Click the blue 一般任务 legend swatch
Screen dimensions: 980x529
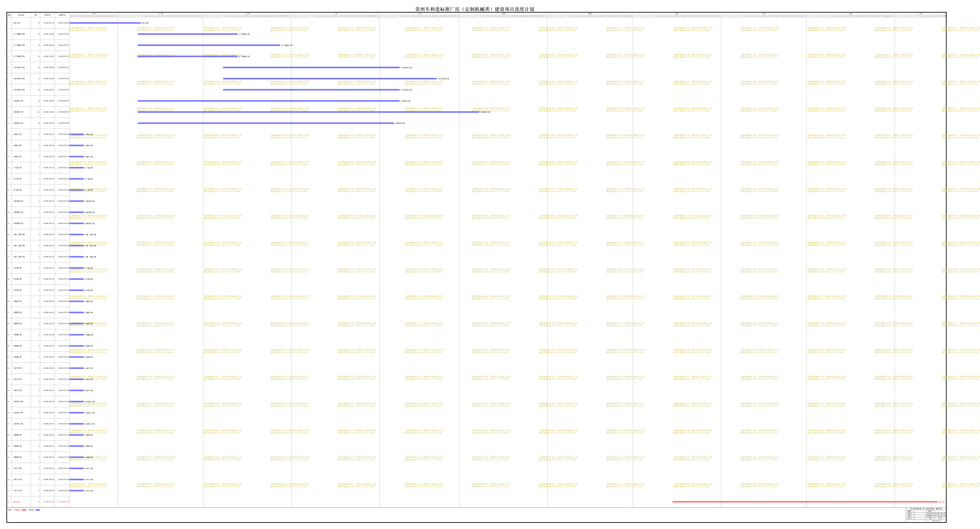tap(38, 510)
